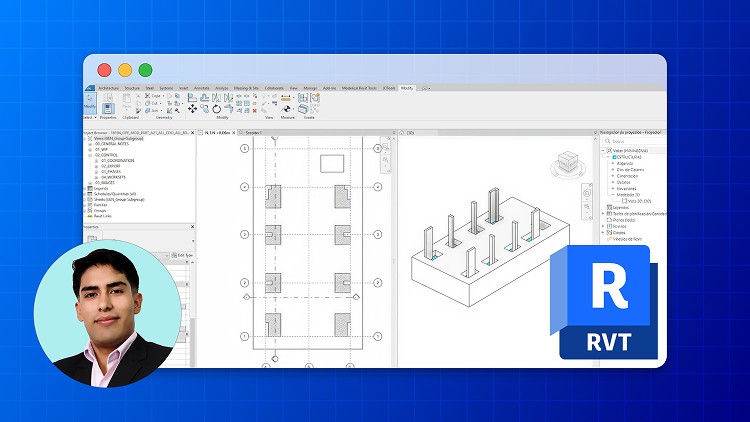Select 04_WORKSETS in Project Browser
750x422 pixels.
pyautogui.click(x=113, y=177)
